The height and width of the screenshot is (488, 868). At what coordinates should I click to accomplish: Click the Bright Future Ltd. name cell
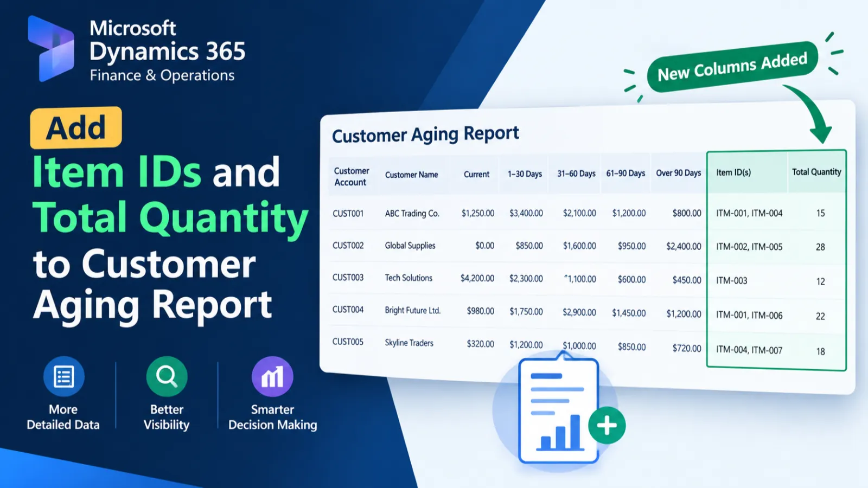point(412,310)
